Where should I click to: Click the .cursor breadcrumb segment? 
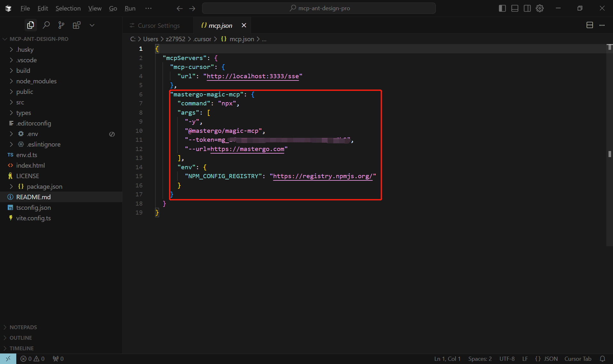click(202, 39)
